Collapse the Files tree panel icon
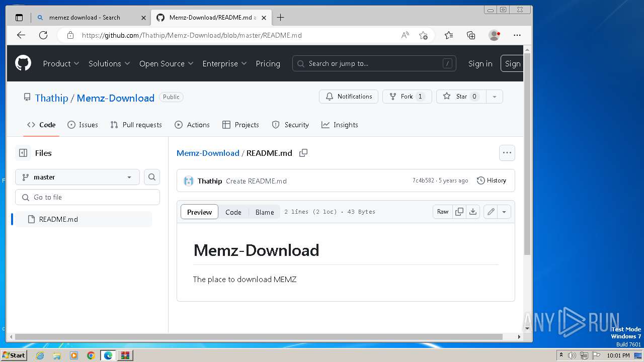 (23, 153)
